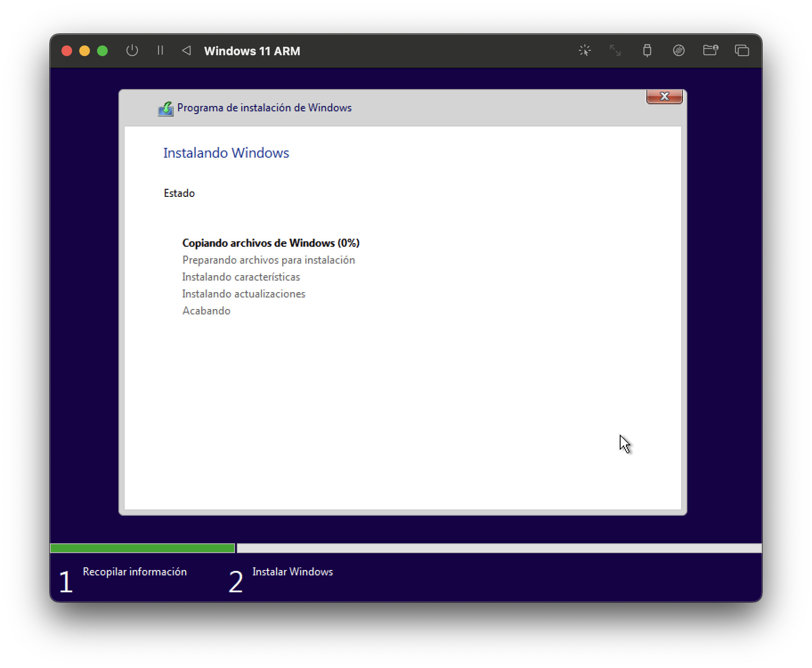Image resolution: width=812 pixels, height=668 pixels.
Task: Pause the Windows 11 ARM virtual machine
Action: [160, 50]
